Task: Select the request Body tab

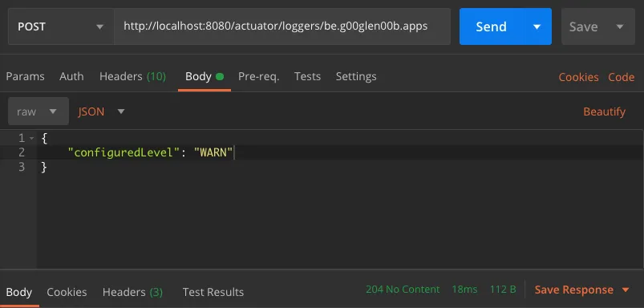Action: [x=205, y=76]
